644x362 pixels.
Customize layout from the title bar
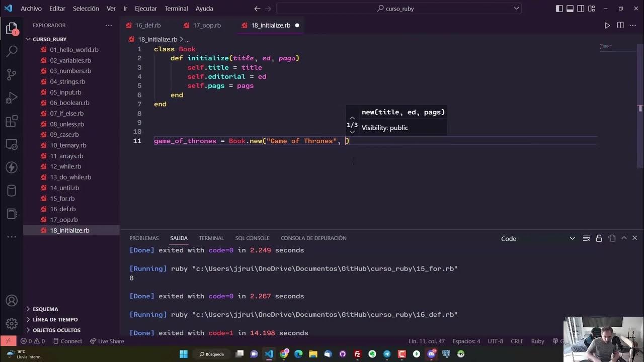(x=592, y=9)
